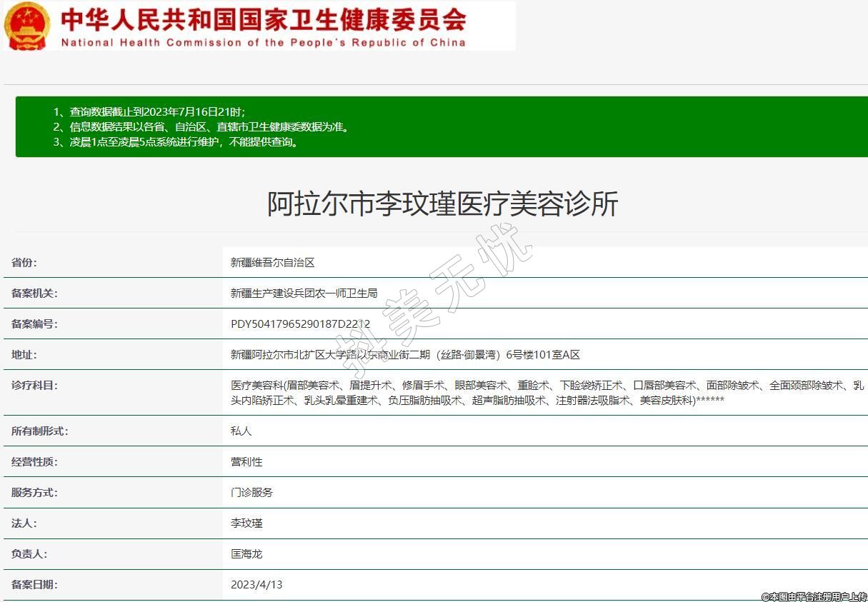Click the first notice line about data cutoff
The width and height of the screenshot is (868, 602).
click(149, 112)
